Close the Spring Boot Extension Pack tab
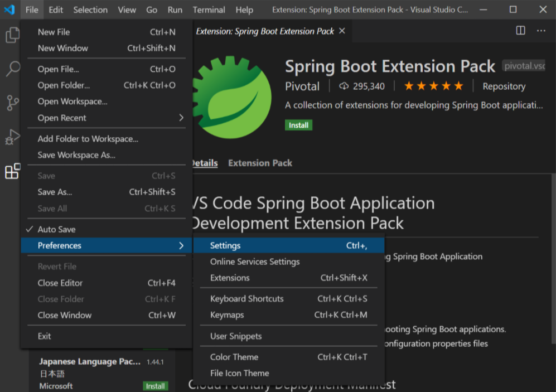 [342, 31]
